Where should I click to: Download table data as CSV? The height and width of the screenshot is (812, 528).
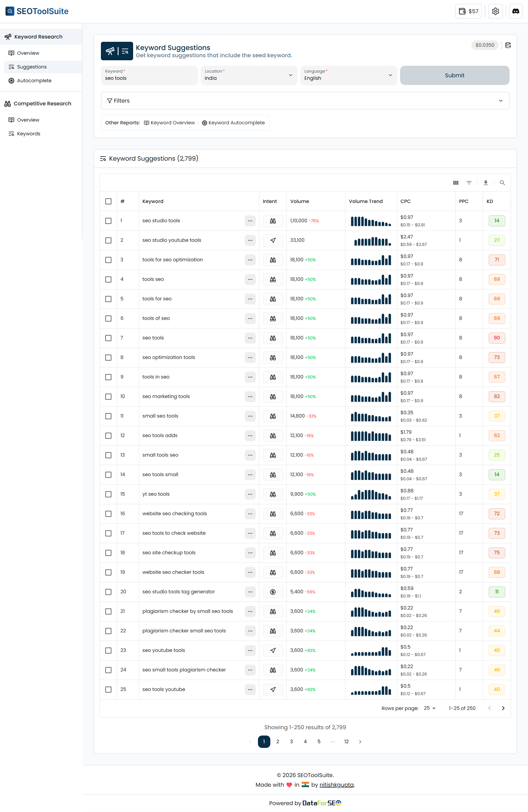point(485,183)
